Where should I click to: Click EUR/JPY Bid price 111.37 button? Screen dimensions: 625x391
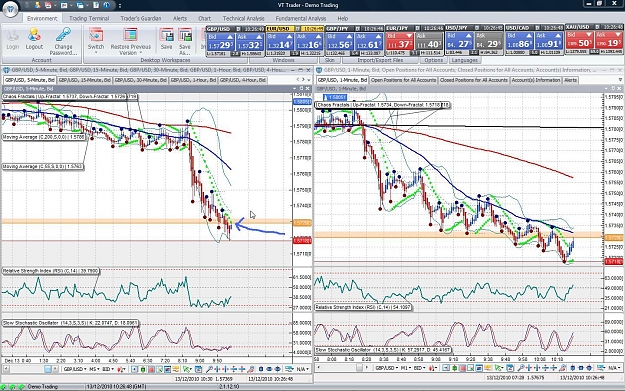coord(399,41)
